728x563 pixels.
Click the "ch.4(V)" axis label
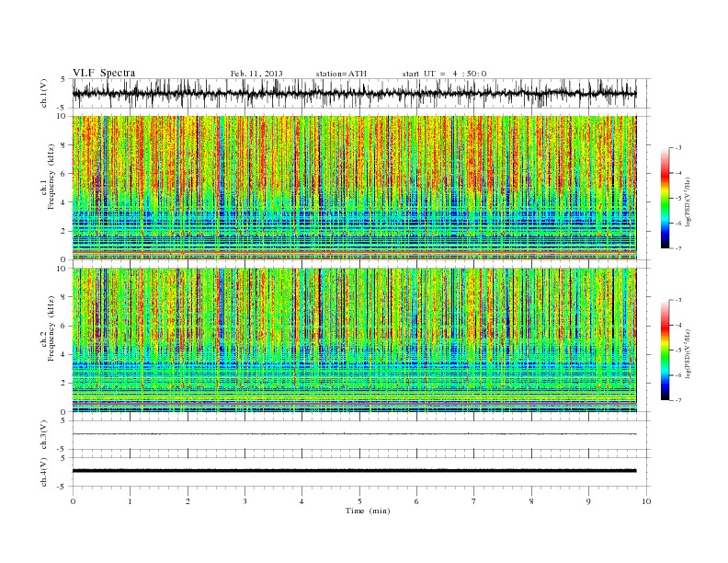tap(43, 473)
